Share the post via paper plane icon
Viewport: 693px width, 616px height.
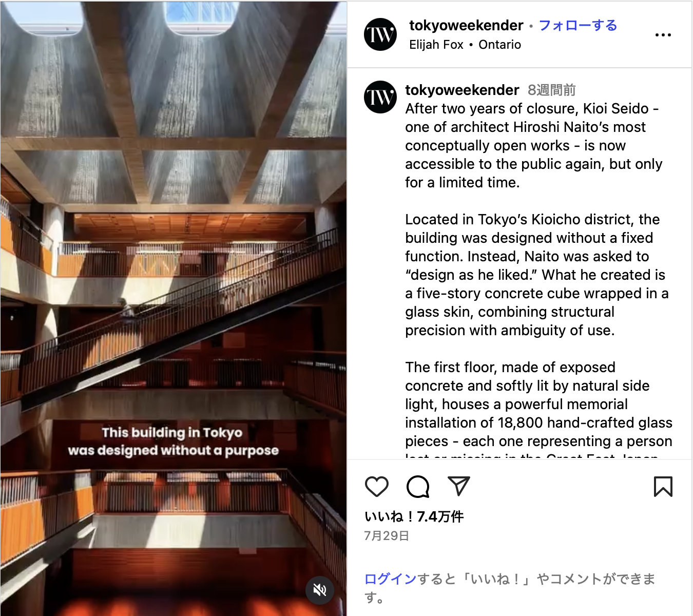(x=459, y=486)
